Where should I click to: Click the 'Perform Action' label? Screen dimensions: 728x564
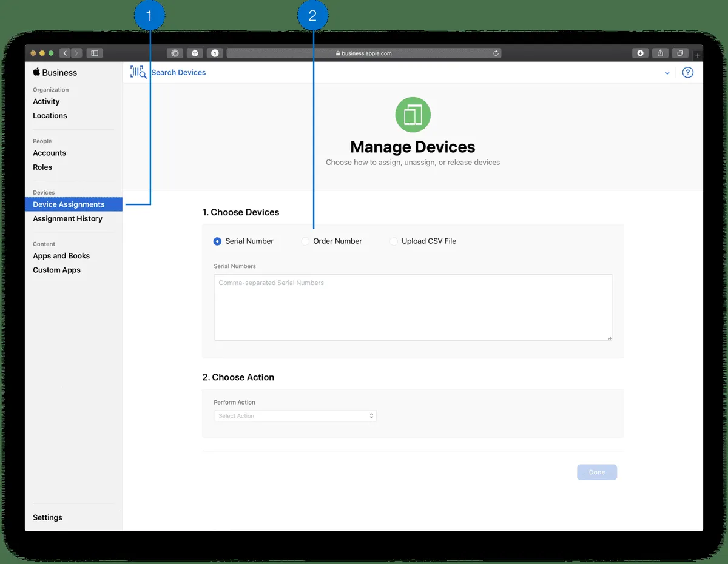234,402
